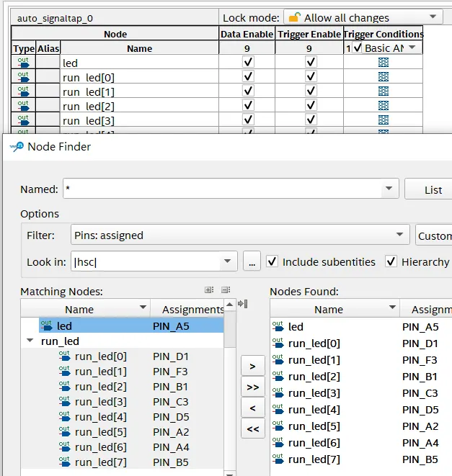This screenshot has height=476, width=452.
Task: Select run_led[1] in the Nodes Found list
Action: coord(361,360)
